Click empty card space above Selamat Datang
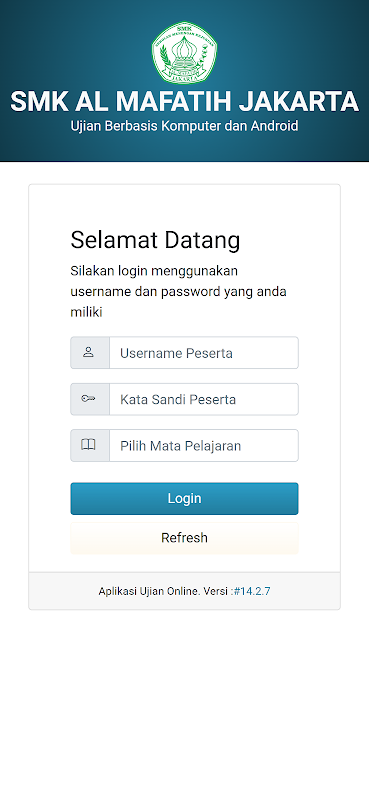The width and height of the screenshot is (369, 800). coord(184,207)
